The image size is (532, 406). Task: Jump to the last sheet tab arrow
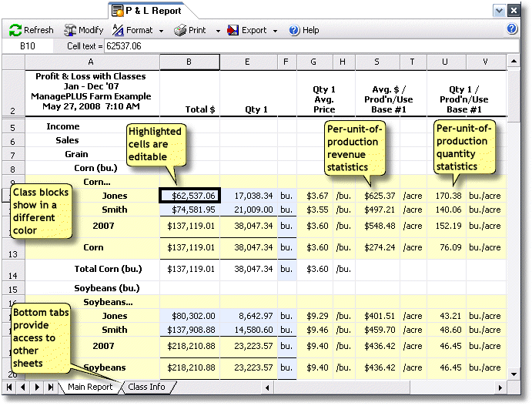(x=51, y=387)
